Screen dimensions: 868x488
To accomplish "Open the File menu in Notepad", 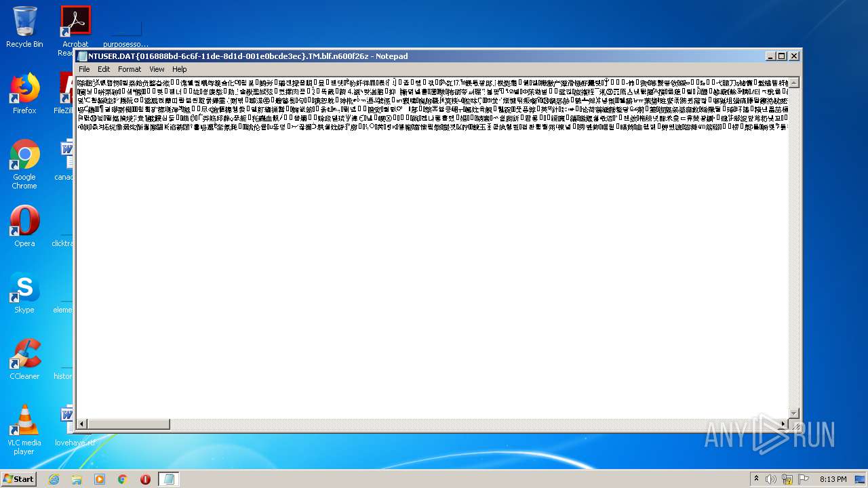I will (x=84, y=69).
